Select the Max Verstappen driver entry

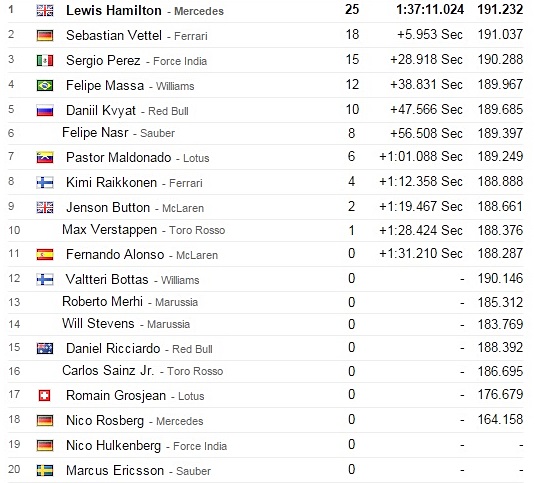[x=109, y=230]
